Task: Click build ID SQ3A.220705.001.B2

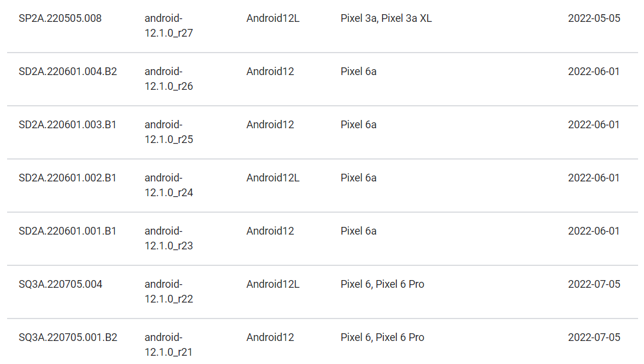Action: 68,337
